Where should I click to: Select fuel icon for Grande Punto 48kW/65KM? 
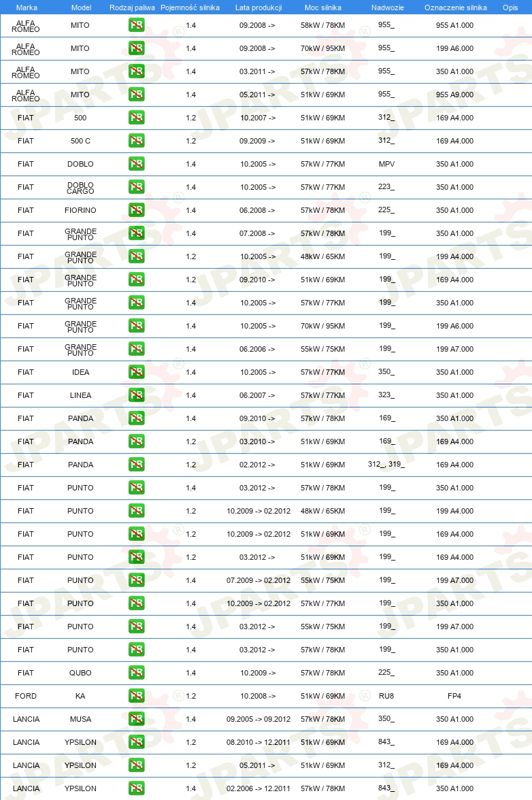(x=136, y=256)
